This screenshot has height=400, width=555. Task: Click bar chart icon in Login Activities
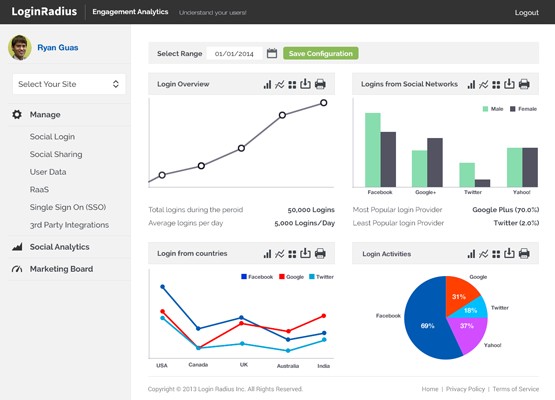471,253
